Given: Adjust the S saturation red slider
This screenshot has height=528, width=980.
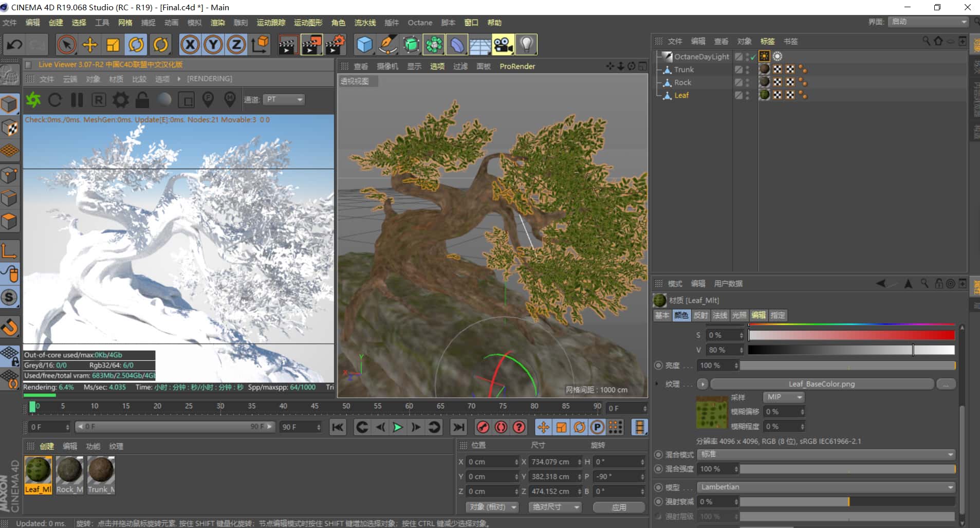Looking at the screenshot, I should (851, 335).
